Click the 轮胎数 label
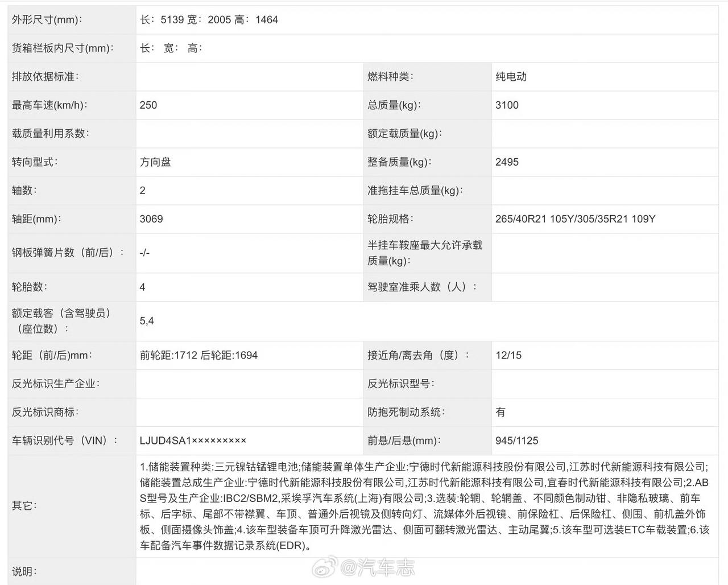 click(30, 287)
